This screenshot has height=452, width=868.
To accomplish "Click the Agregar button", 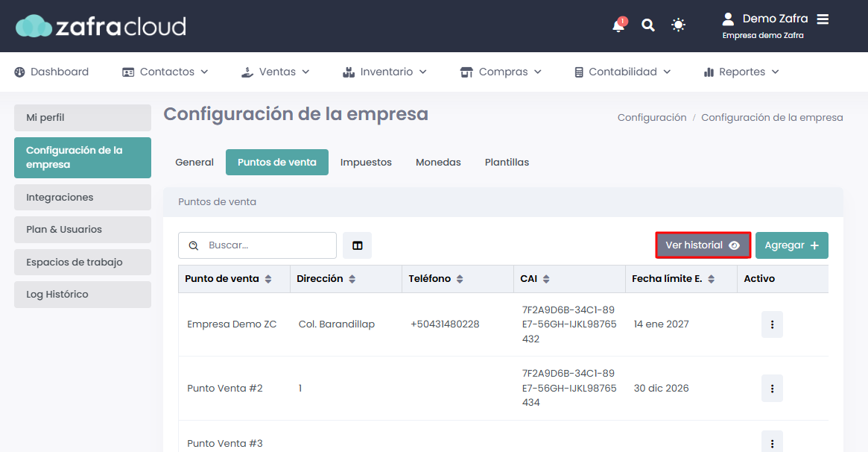I will click(x=791, y=245).
